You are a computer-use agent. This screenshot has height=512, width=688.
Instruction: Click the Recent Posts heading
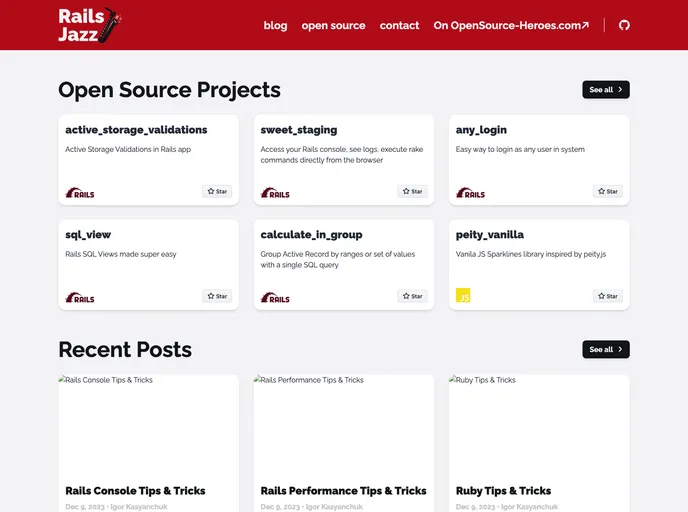(x=125, y=350)
